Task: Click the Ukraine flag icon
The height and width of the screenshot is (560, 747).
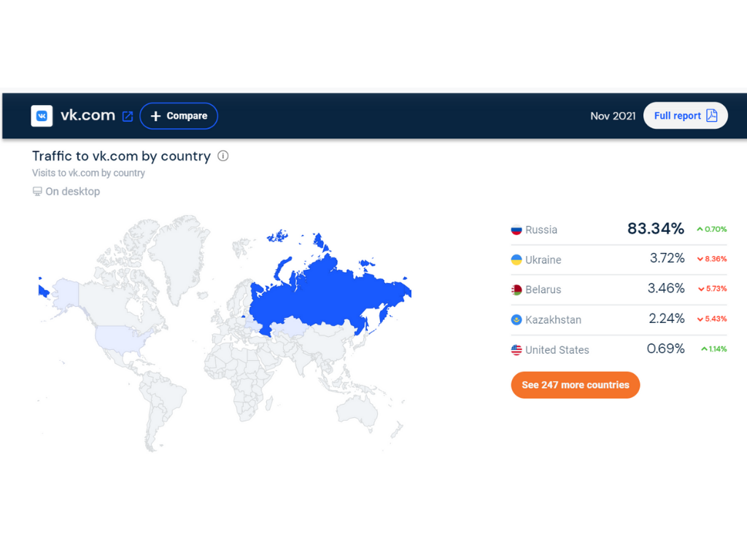Action: [516, 260]
